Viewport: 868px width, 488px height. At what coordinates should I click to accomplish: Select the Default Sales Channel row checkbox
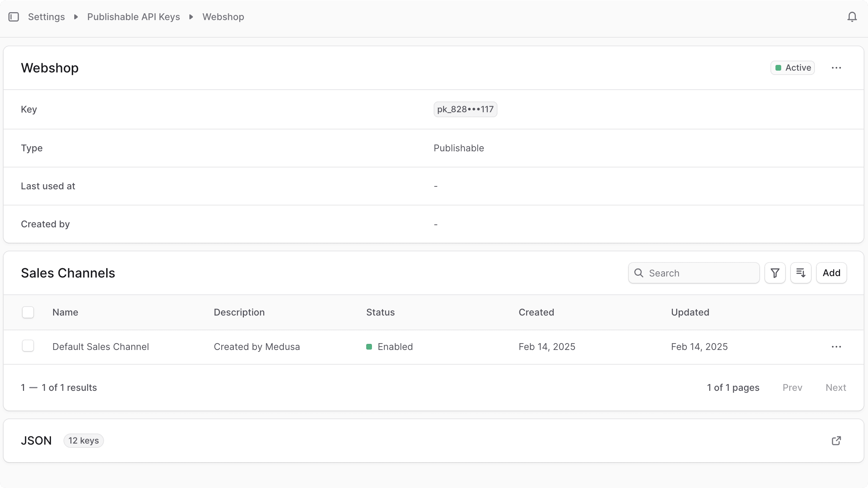tap(28, 346)
